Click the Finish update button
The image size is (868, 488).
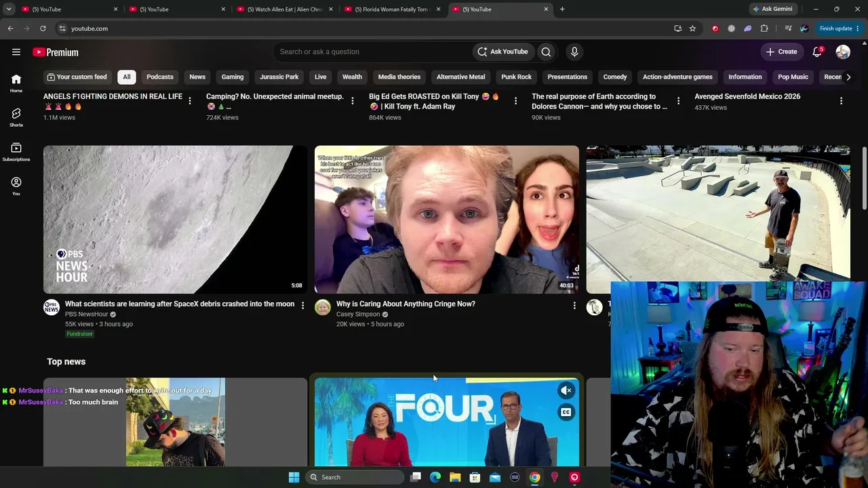[x=839, y=28]
